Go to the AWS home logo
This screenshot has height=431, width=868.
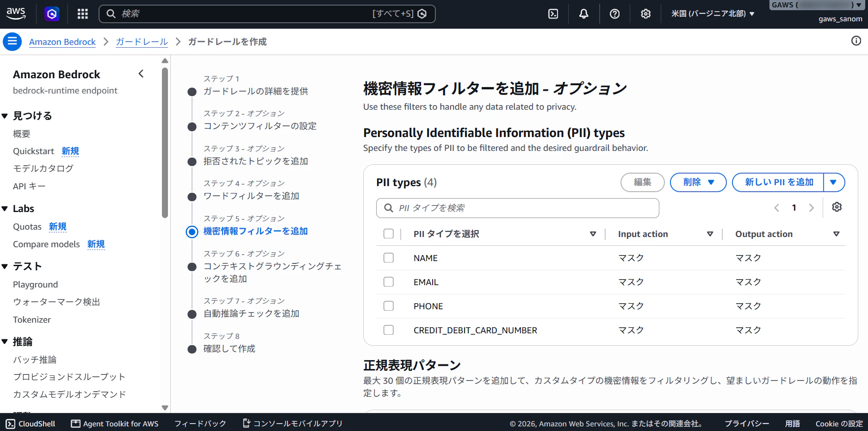[16, 14]
